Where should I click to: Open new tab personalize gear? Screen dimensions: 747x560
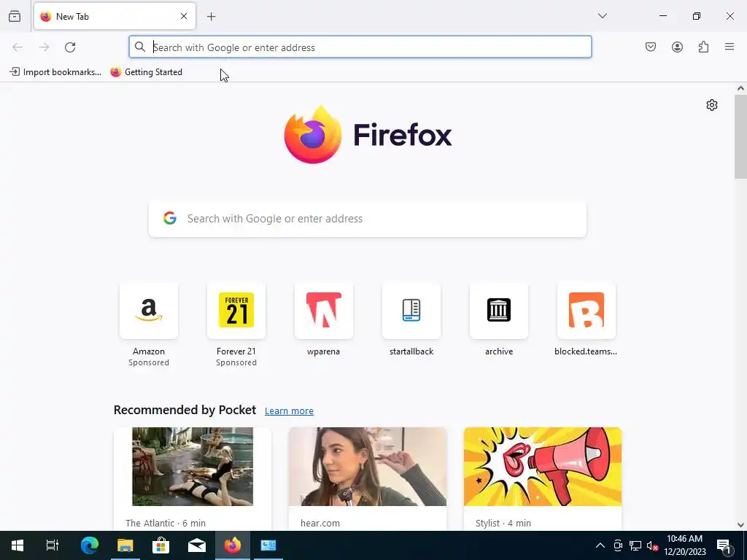(x=712, y=105)
